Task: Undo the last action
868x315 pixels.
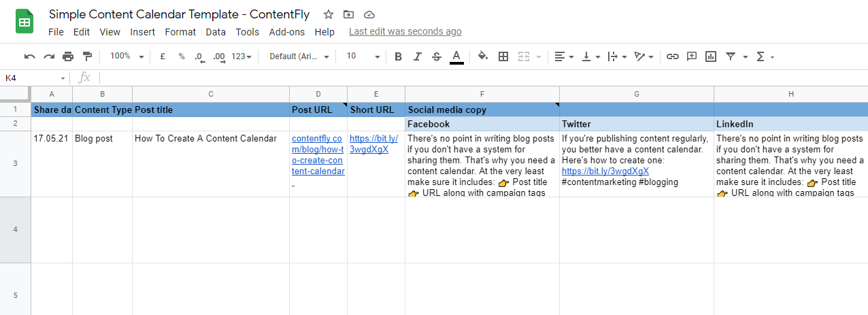Action: tap(29, 56)
